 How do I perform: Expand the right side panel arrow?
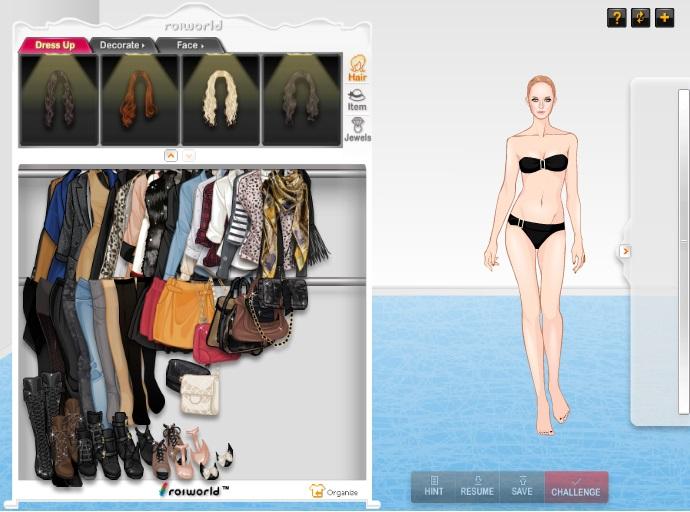(x=625, y=251)
